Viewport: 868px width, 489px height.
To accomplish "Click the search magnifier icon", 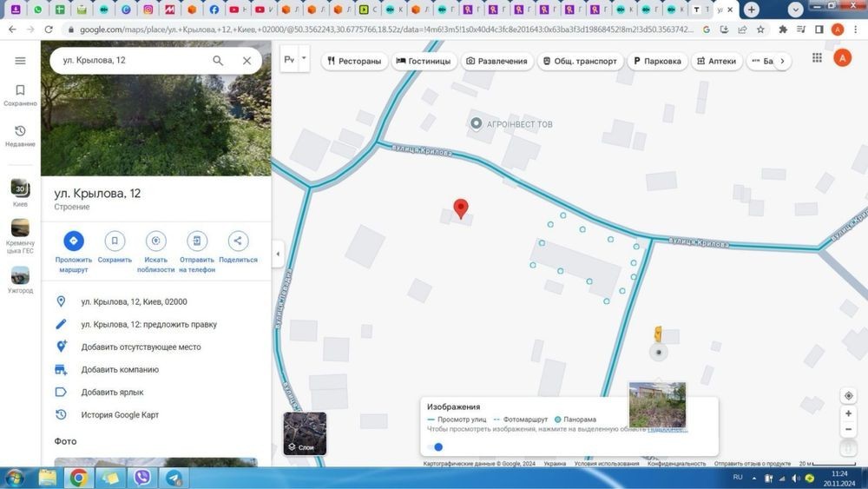I will 218,61.
